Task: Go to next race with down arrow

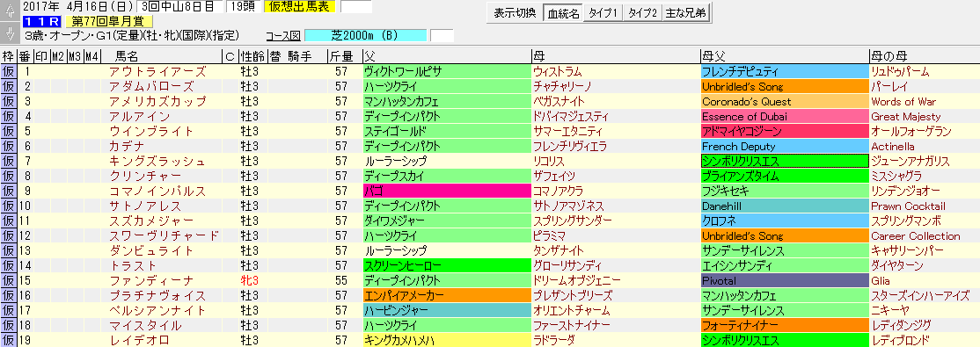Action: click(10, 33)
